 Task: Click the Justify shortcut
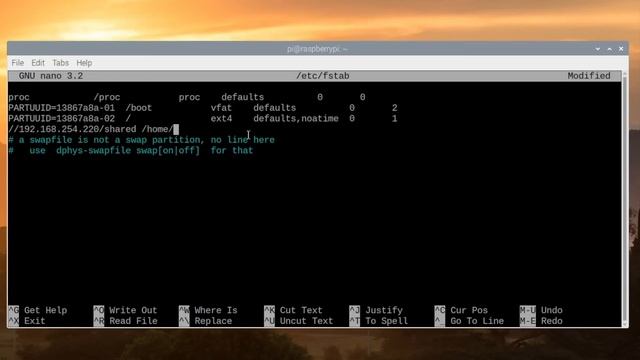pos(376,310)
